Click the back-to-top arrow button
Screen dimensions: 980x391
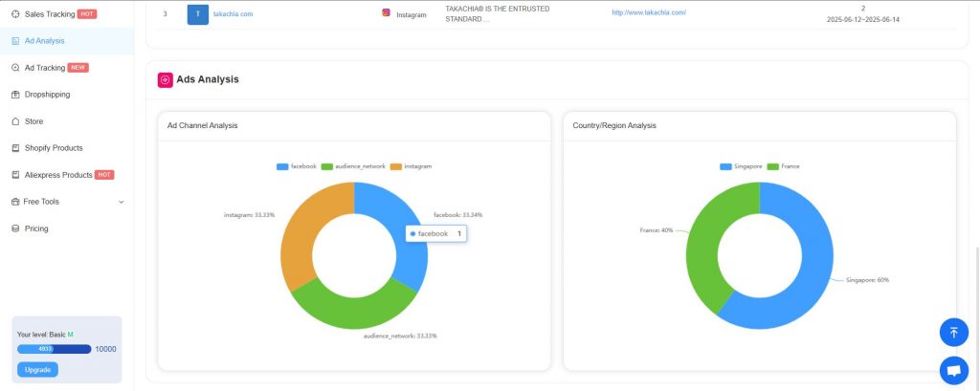pyautogui.click(x=954, y=333)
